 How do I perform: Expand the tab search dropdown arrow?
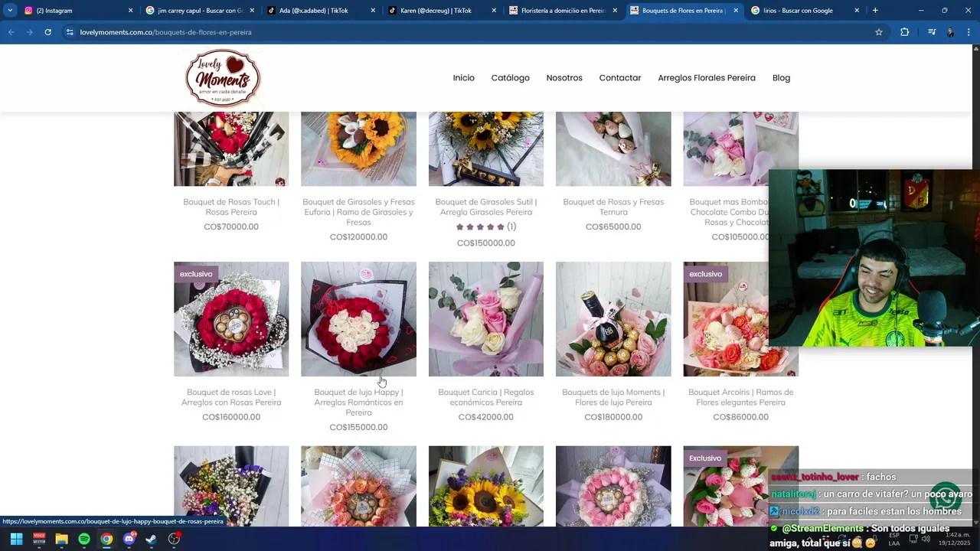tap(10, 11)
